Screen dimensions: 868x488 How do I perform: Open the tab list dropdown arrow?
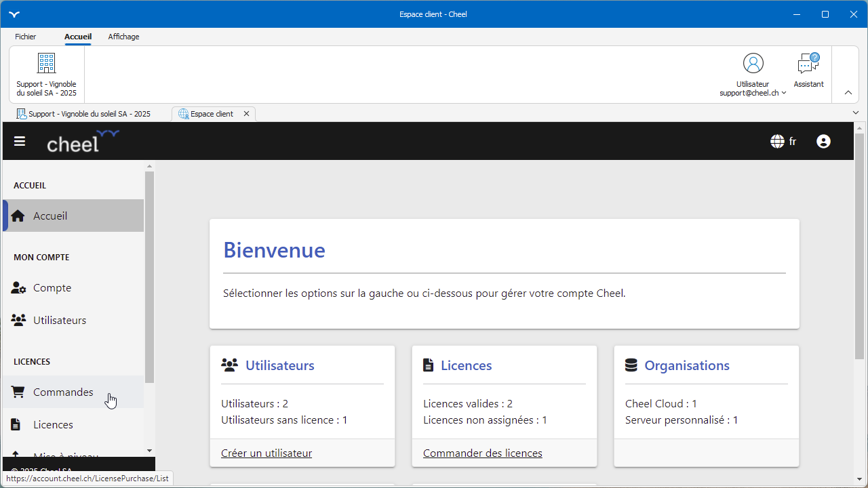pyautogui.click(x=856, y=113)
